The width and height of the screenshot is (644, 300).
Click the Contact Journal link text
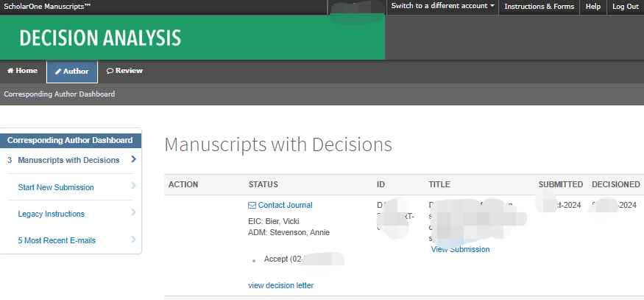285,206
